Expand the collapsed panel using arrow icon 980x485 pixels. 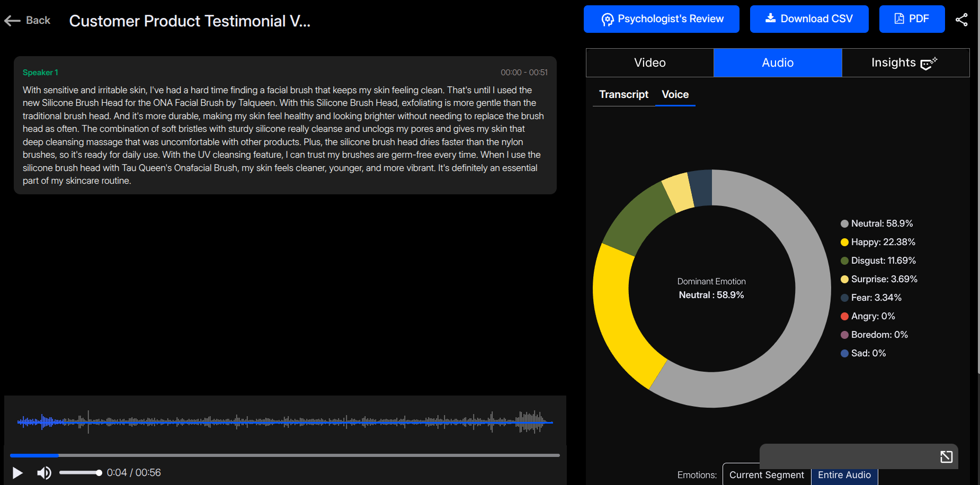946,457
